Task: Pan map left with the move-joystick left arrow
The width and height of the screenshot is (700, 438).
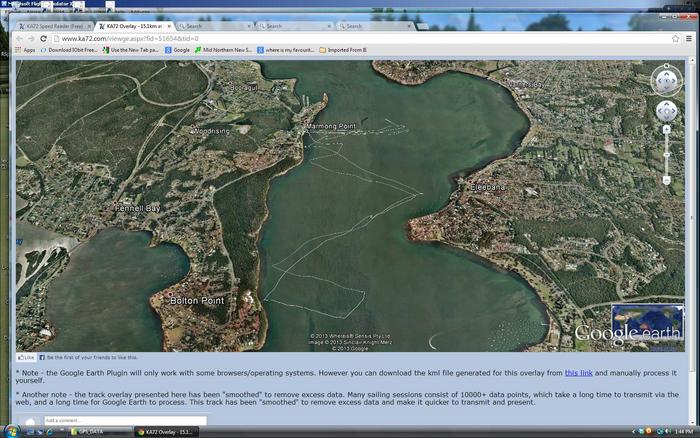Action: pos(660,111)
